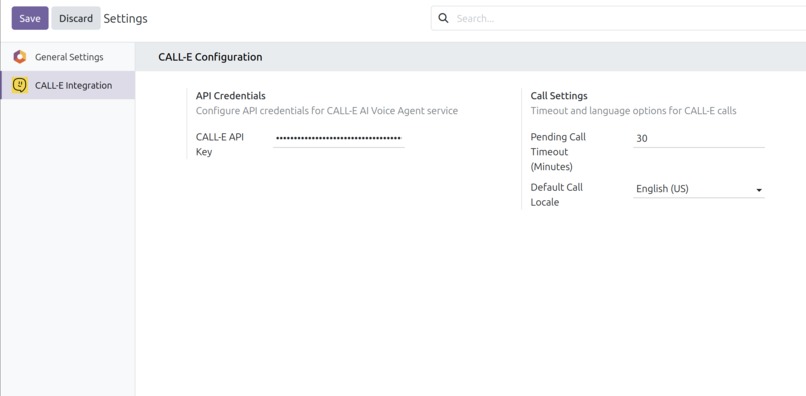Open the Default Call Locale dropdown

click(x=699, y=189)
